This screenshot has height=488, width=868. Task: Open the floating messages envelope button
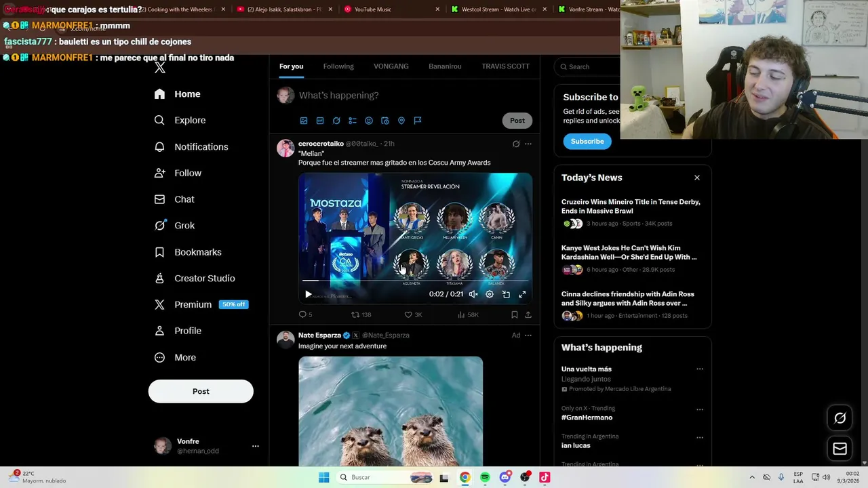840,449
